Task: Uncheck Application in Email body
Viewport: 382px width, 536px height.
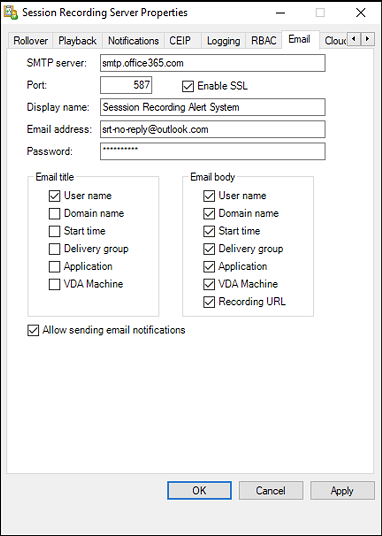Action: (209, 267)
